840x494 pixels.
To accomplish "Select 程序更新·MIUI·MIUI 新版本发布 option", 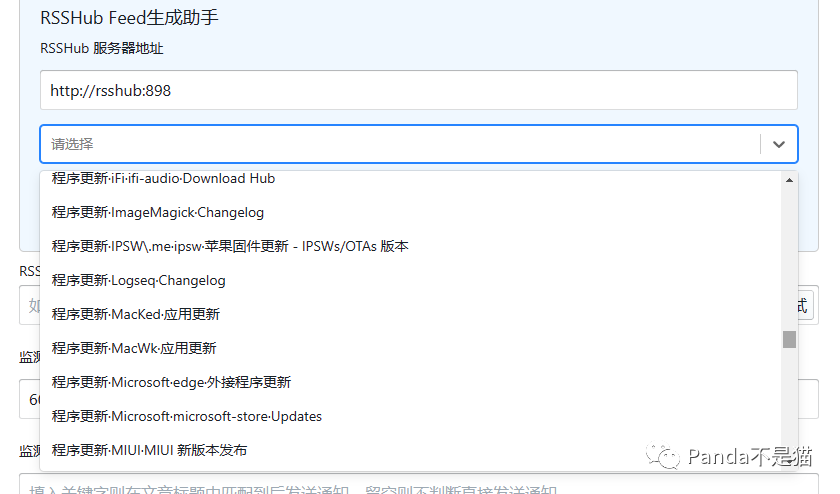I will click(410, 451).
